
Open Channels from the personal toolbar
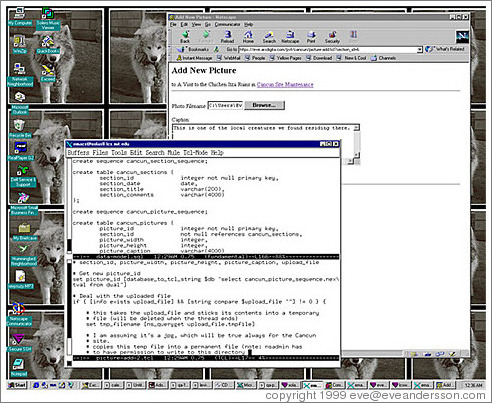383,58
